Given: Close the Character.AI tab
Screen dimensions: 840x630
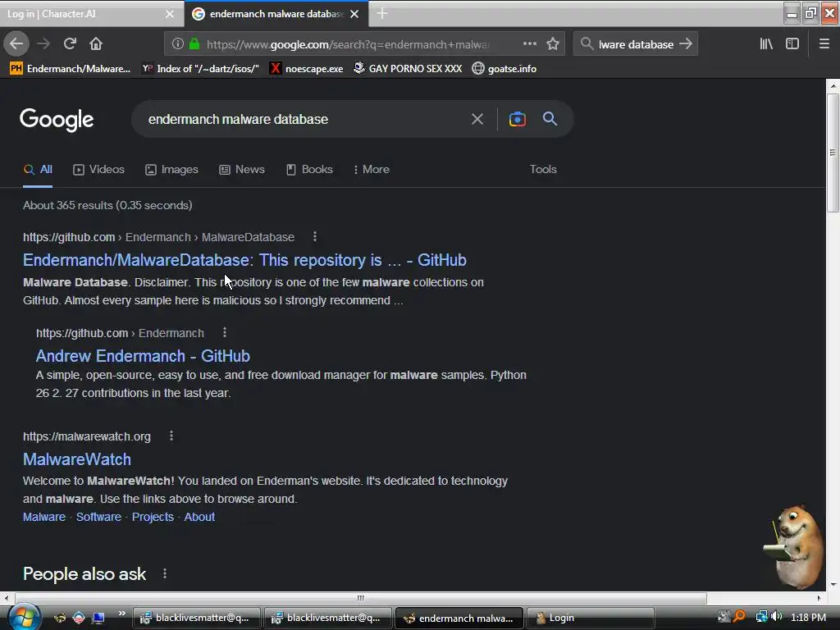Looking at the screenshot, I should point(170,14).
